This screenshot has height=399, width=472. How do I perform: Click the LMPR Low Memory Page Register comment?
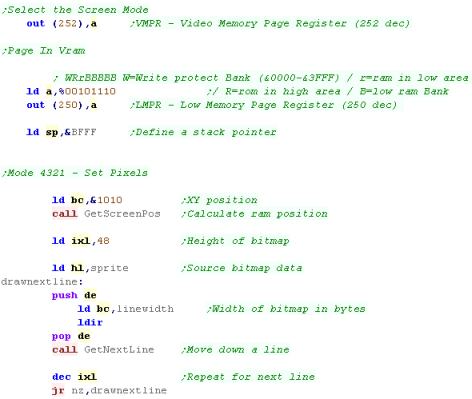(x=264, y=105)
